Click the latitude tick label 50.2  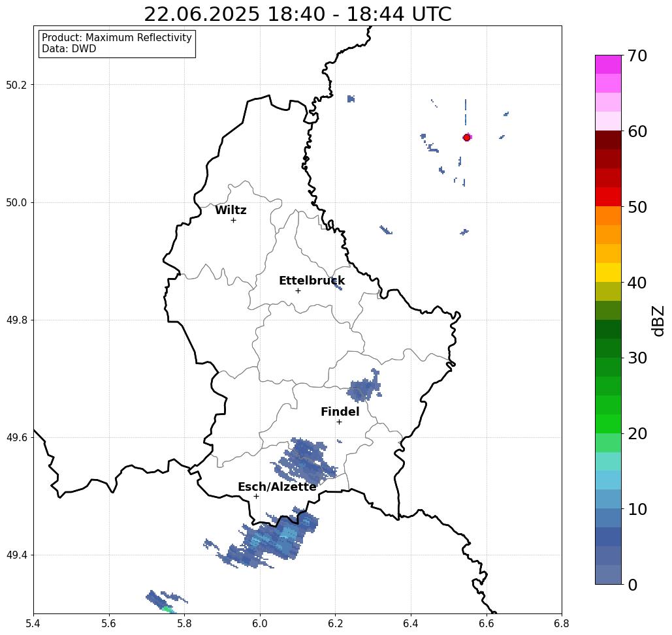16,85
